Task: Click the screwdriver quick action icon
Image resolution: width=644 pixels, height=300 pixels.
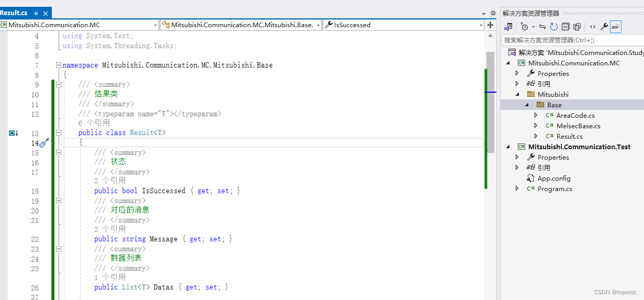Action: [x=45, y=142]
